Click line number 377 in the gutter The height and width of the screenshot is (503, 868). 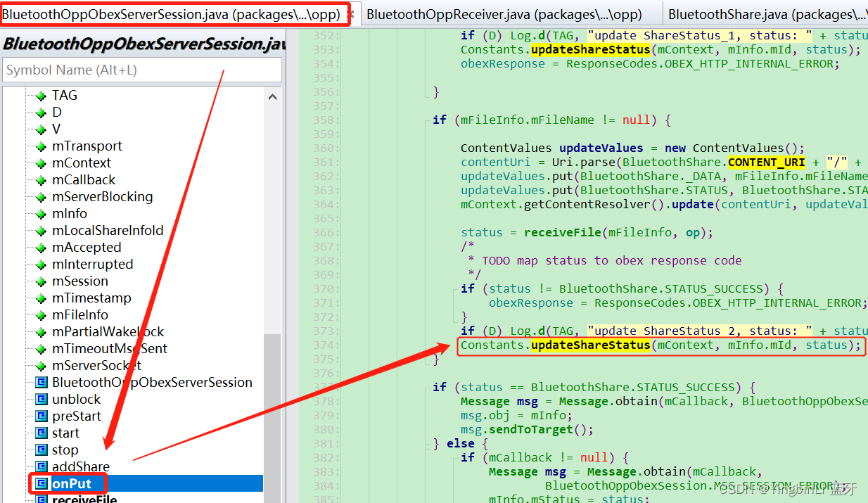[x=326, y=387]
